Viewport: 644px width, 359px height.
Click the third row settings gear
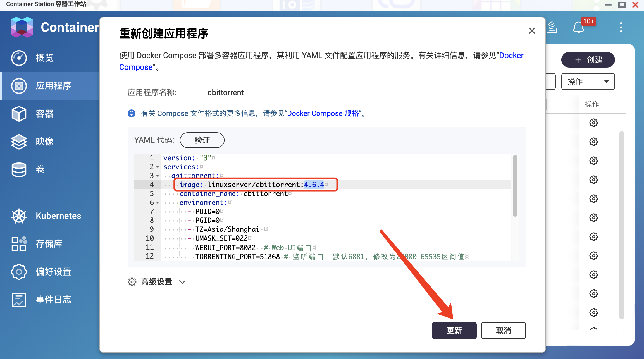594,161
